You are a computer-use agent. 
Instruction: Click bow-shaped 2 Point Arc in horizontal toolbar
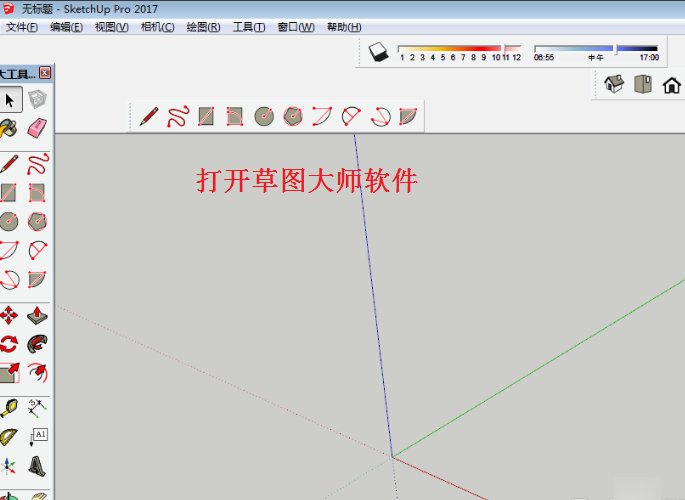(x=322, y=116)
